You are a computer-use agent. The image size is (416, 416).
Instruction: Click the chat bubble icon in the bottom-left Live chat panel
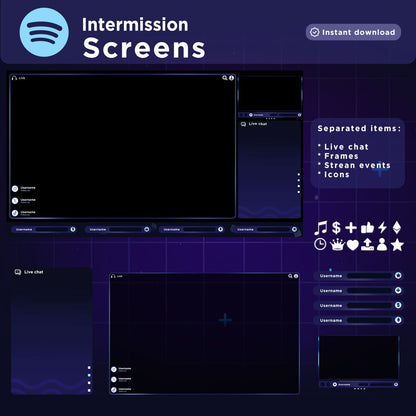18,272
